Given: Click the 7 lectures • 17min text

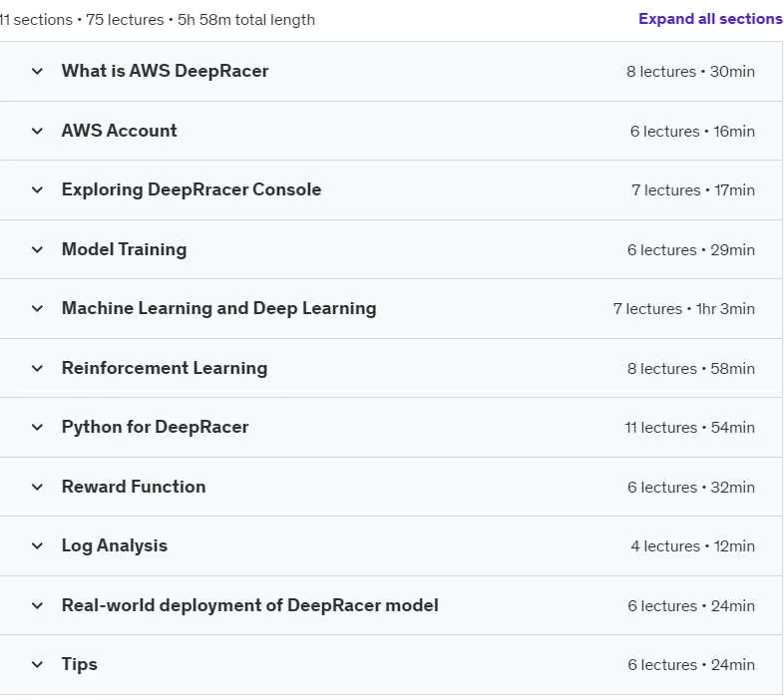Looking at the screenshot, I should tap(693, 190).
